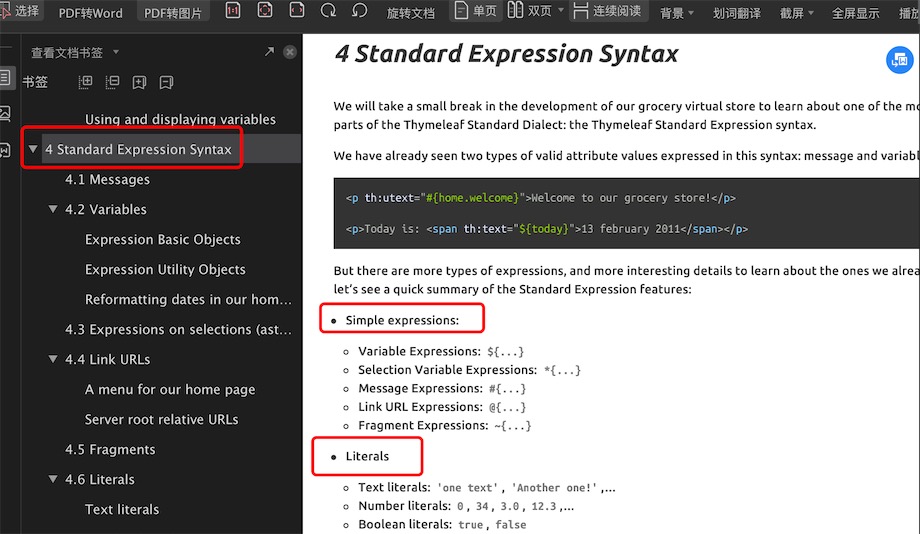
Task: Switch to 单页 single page view
Action: 476,11
